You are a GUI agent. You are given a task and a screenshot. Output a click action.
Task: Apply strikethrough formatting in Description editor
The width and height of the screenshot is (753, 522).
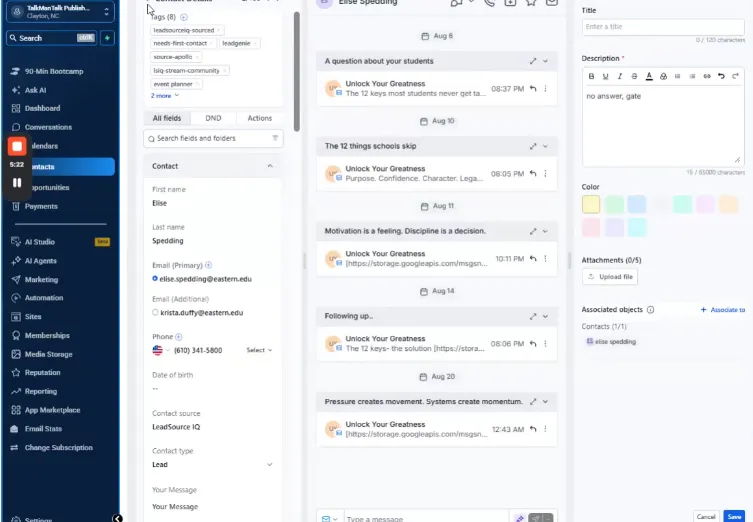(634, 76)
